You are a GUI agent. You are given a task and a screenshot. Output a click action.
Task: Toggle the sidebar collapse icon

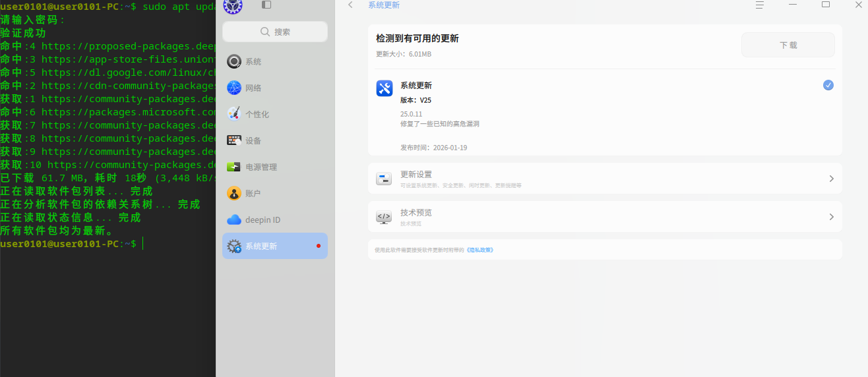(266, 5)
